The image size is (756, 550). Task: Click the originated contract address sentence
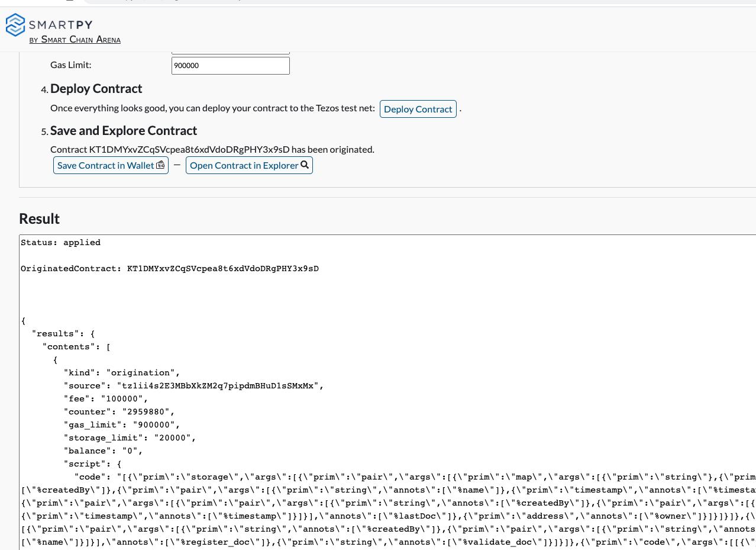pyautogui.click(x=212, y=149)
